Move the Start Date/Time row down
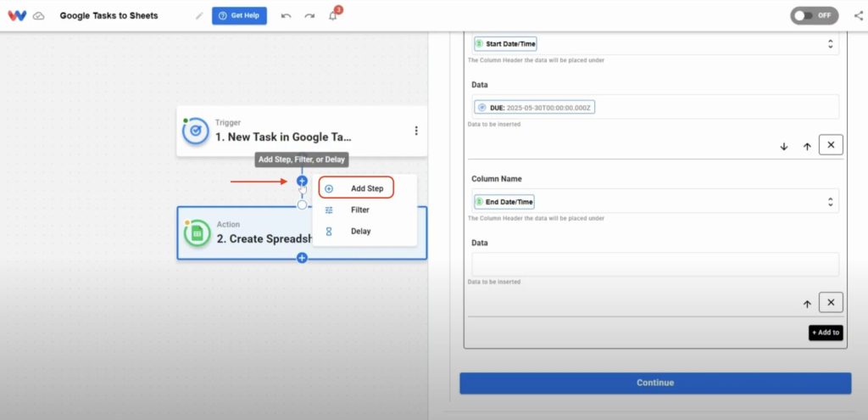The width and height of the screenshot is (868, 420). (x=784, y=146)
